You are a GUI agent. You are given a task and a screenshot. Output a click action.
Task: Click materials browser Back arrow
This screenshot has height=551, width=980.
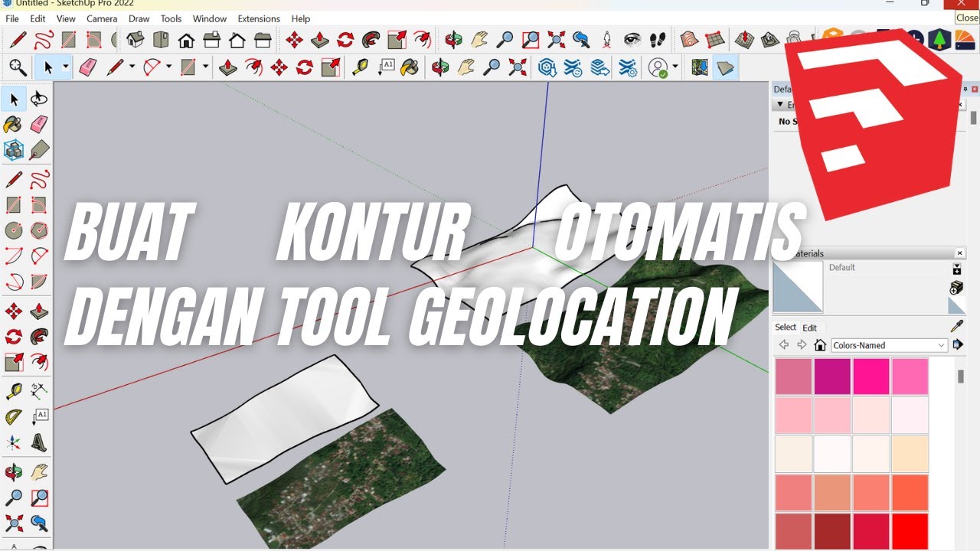(x=783, y=345)
